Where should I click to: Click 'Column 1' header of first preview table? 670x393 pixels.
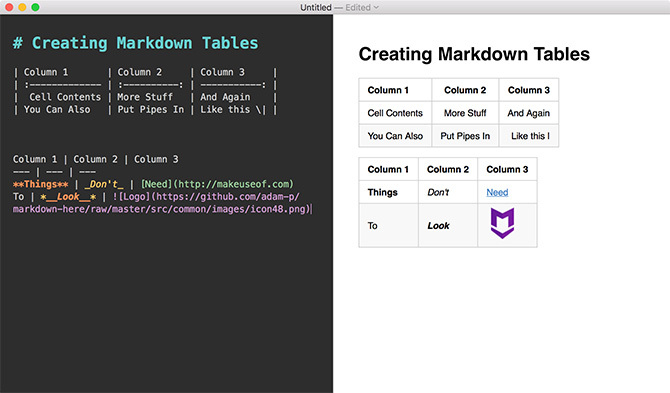[x=395, y=90]
